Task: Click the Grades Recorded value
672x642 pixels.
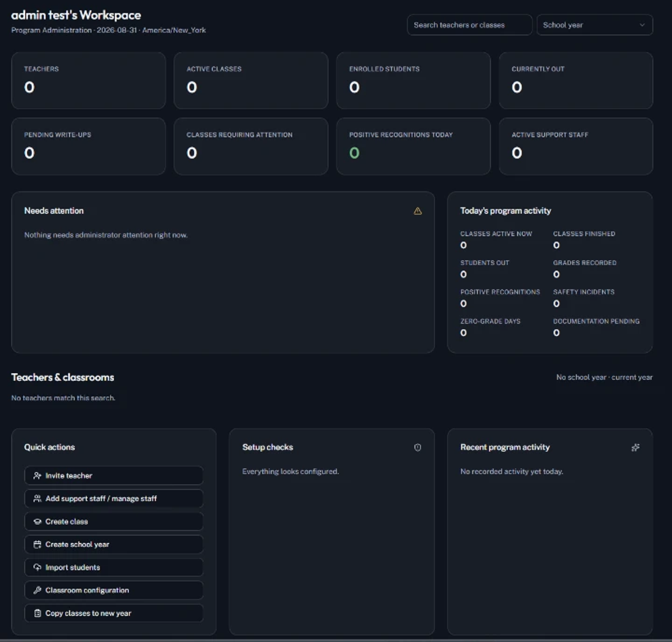Action: coord(556,275)
